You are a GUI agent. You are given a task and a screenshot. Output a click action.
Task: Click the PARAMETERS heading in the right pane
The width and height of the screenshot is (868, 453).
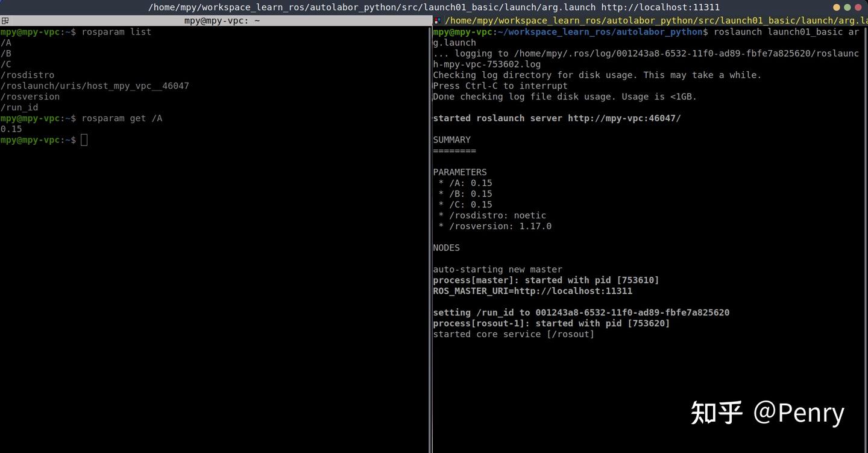[460, 172]
